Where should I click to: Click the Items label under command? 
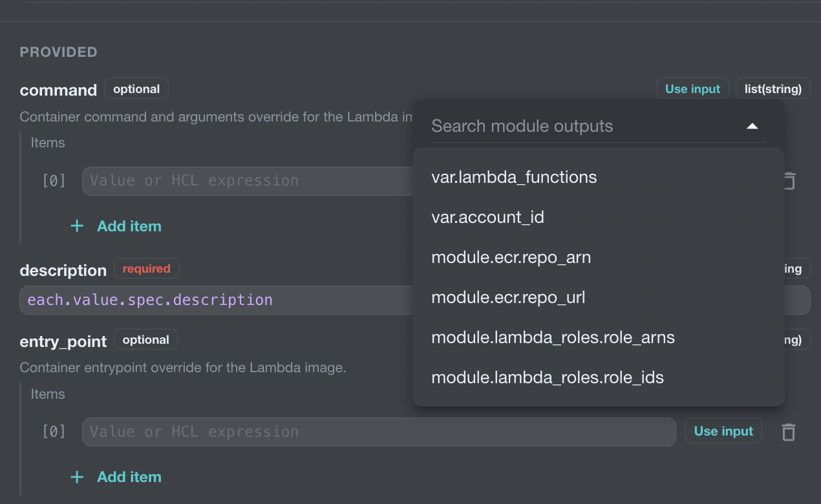[x=48, y=142]
